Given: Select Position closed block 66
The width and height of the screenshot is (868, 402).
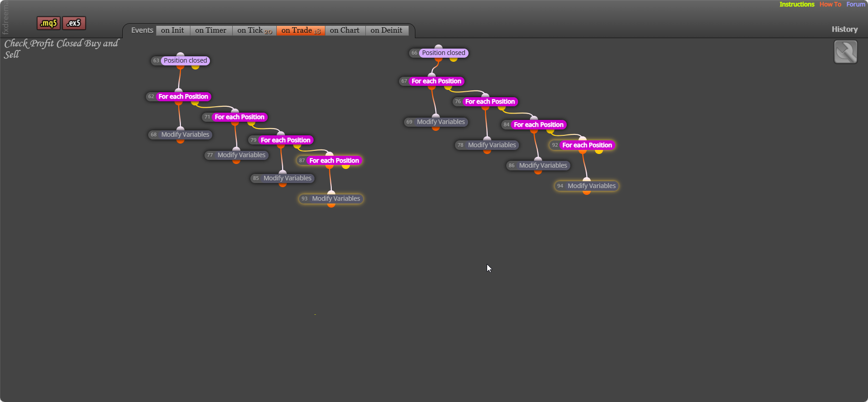Looking at the screenshot, I should tap(439, 53).
